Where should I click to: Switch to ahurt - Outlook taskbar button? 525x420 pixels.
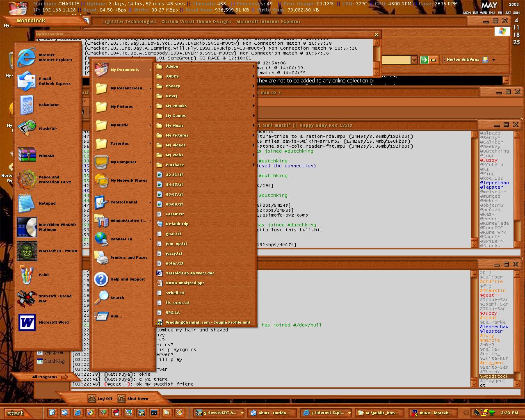point(272,413)
